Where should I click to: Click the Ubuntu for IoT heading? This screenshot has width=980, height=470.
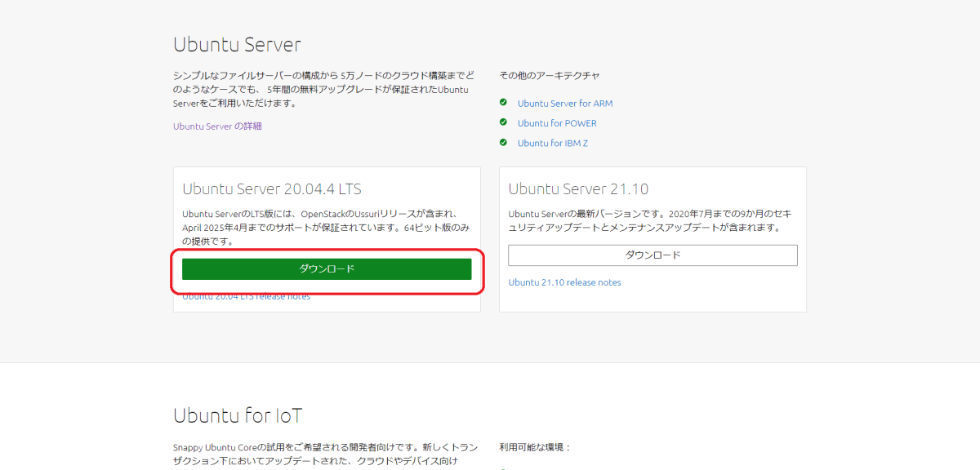(238, 415)
